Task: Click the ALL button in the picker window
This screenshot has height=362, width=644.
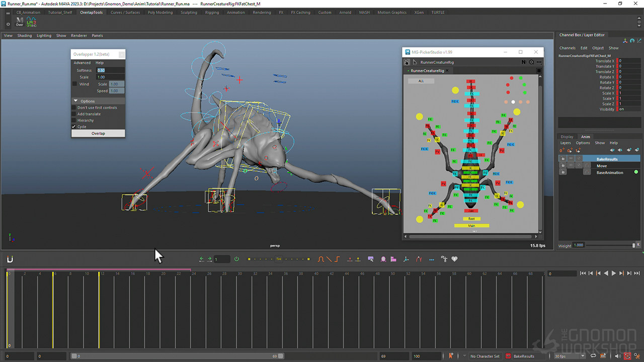Action: [x=421, y=80]
